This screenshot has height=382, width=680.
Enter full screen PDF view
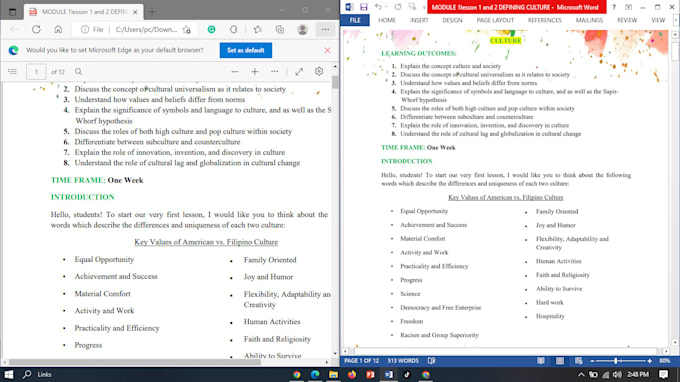click(x=299, y=72)
